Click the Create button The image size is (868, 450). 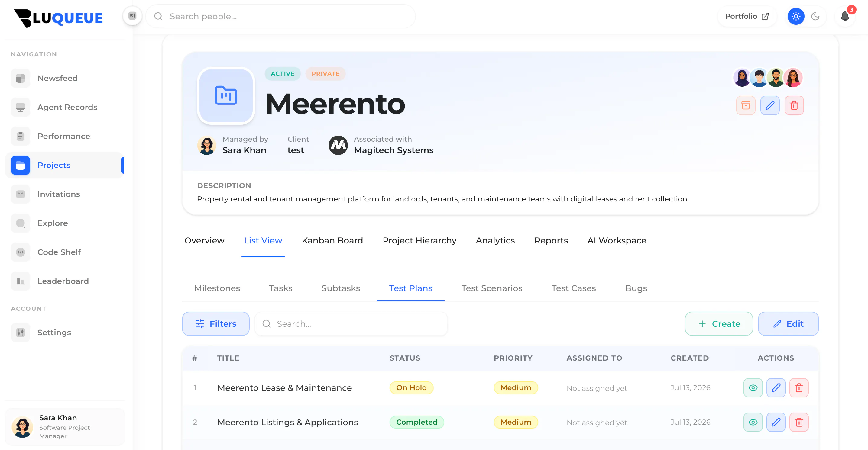point(719,324)
